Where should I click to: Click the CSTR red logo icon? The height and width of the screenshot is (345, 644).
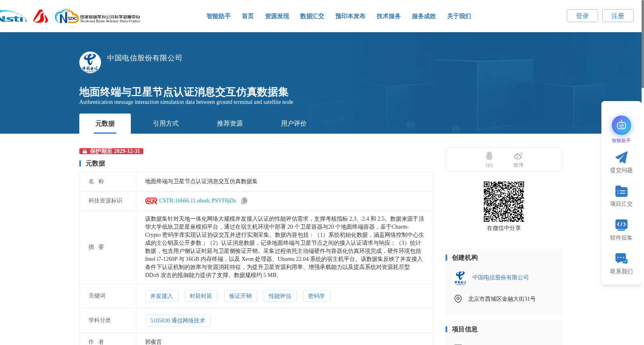(x=151, y=201)
